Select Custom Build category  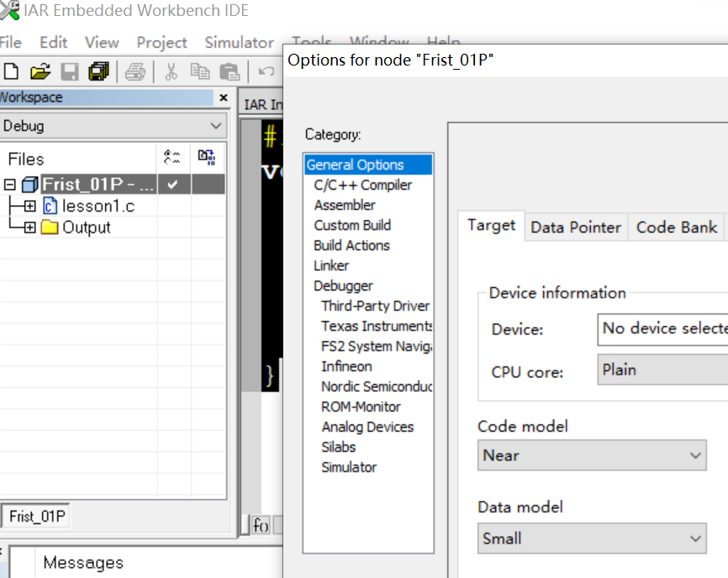click(x=352, y=225)
